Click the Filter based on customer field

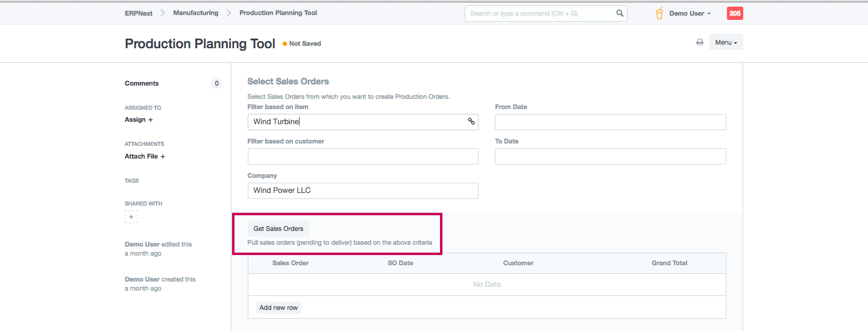coord(363,157)
